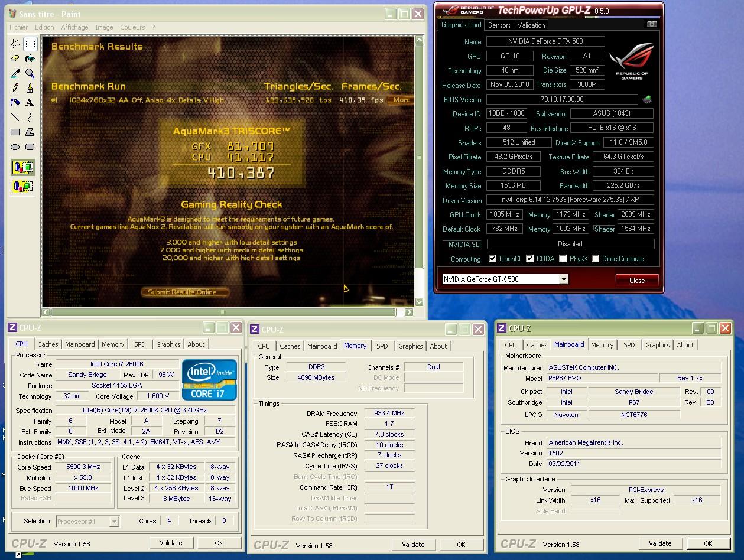Click the Intel Core i7 logo in CPU-Z
The width and height of the screenshot is (744, 560).
209,380
